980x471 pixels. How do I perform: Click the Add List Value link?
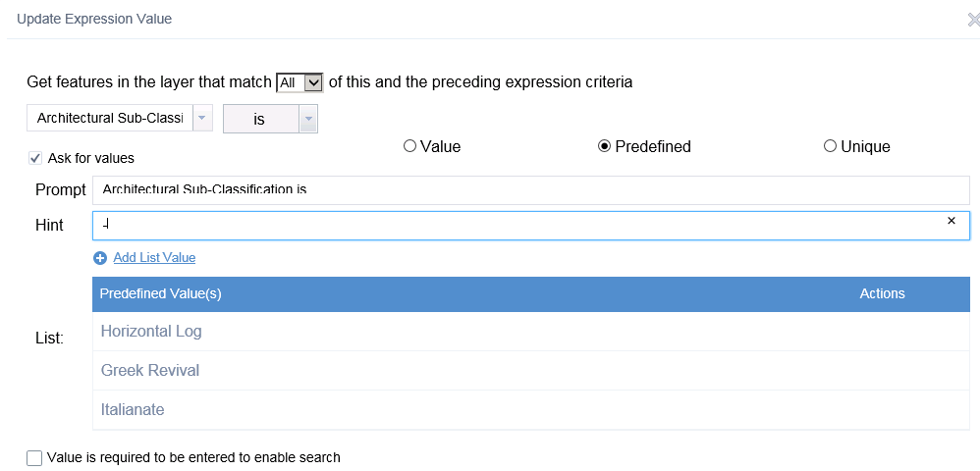pos(154,258)
